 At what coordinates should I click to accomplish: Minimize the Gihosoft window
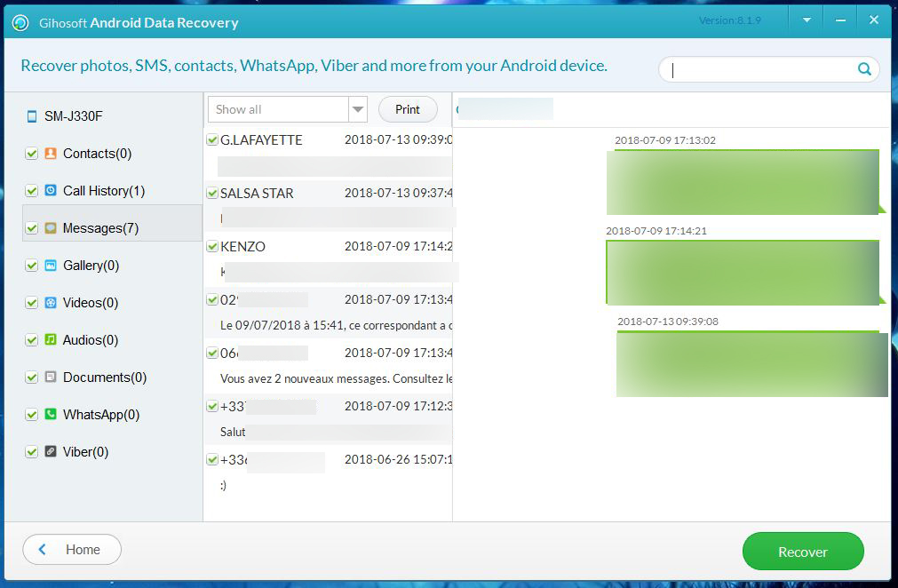coord(840,20)
